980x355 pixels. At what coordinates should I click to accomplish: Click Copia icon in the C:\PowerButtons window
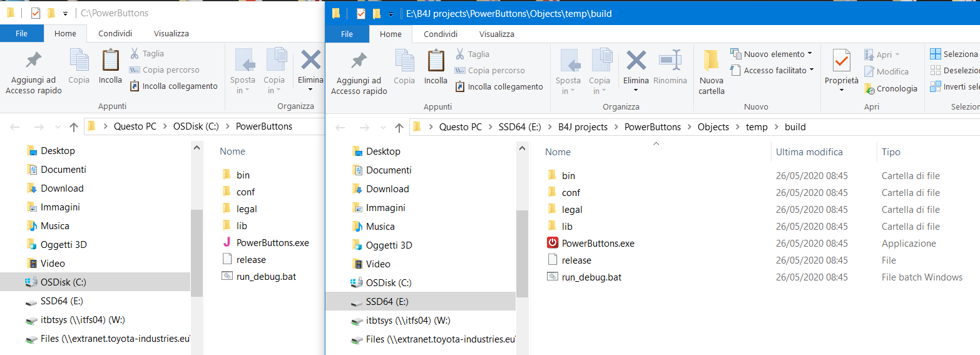[x=79, y=60]
